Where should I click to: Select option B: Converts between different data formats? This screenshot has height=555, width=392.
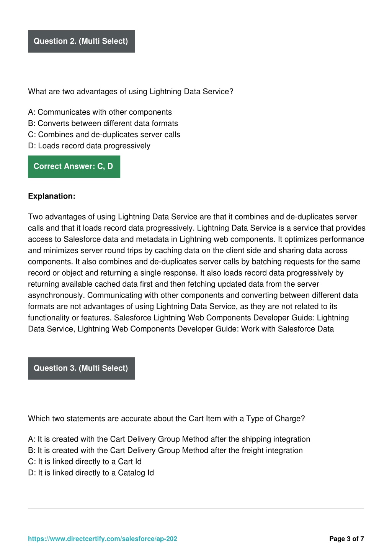coord(103,123)
